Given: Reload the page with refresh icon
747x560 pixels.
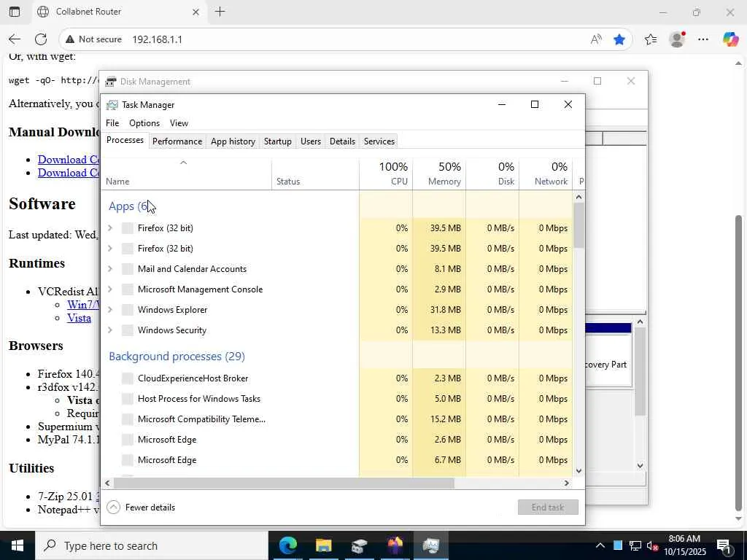Looking at the screenshot, I should tap(41, 39).
